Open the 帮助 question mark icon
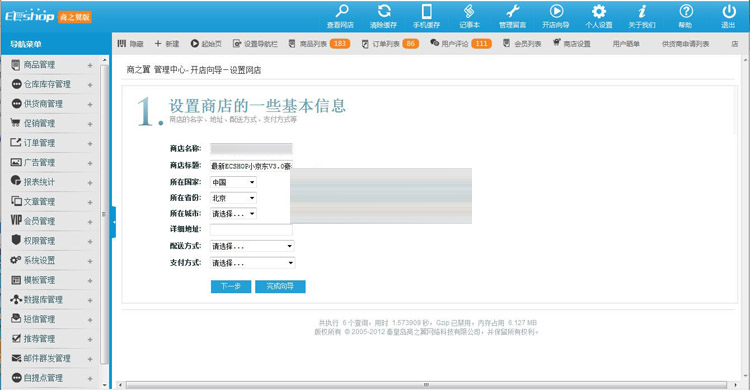Screen dimensions: 750x390 coord(685,11)
